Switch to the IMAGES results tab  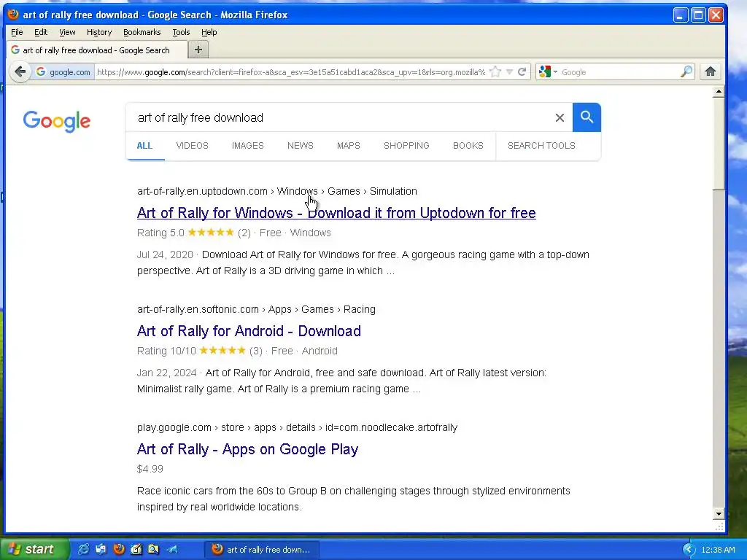click(x=248, y=146)
